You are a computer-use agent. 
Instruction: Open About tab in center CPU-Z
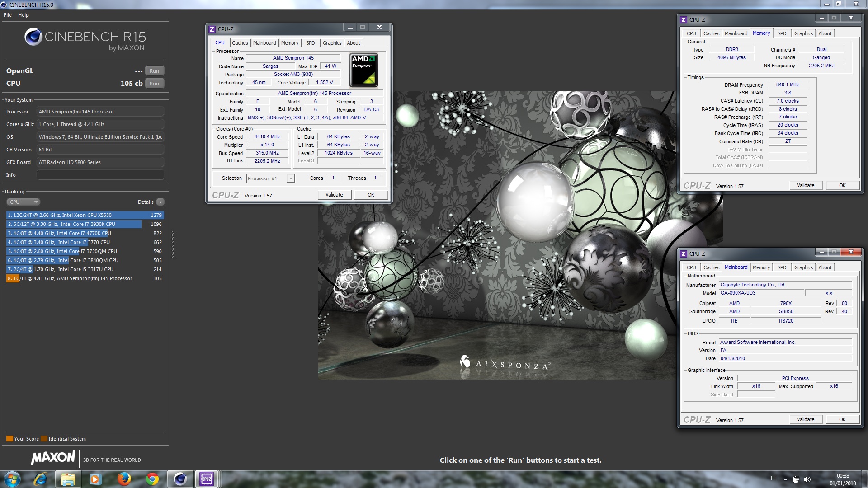point(354,43)
